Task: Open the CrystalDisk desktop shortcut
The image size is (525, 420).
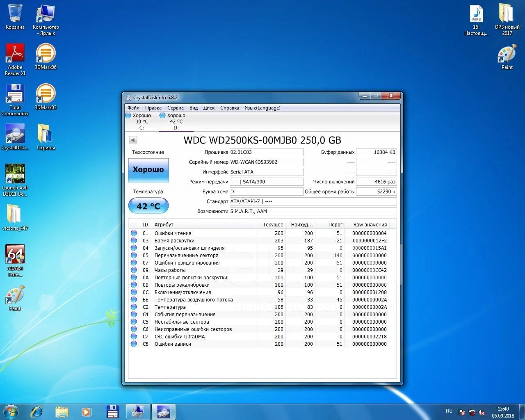Action: (15, 137)
